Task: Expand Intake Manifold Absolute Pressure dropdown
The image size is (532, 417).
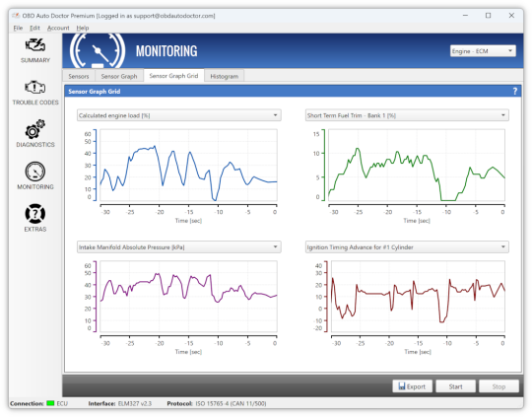Action: [178, 247]
